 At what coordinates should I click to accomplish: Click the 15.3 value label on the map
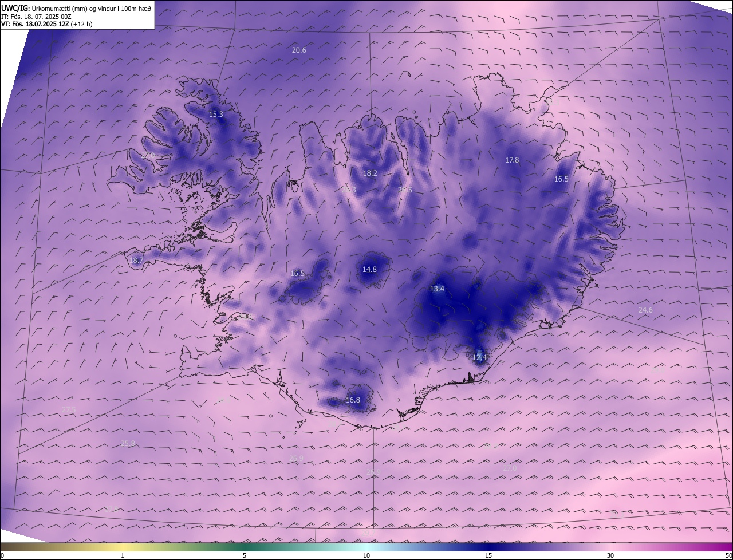coord(216,115)
